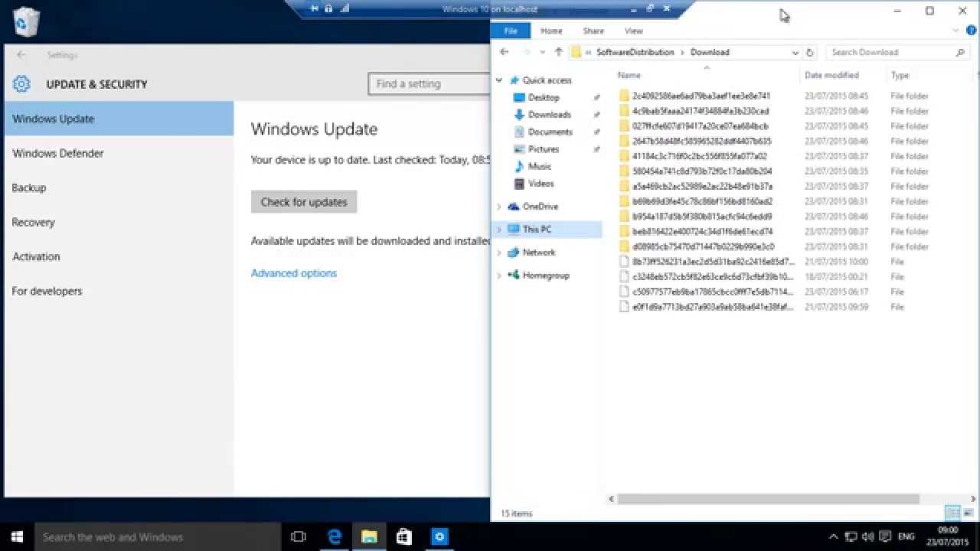This screenshot has height=551, width=980.
Task: Open the Home ribbon tab
Action: click(551, 31)
